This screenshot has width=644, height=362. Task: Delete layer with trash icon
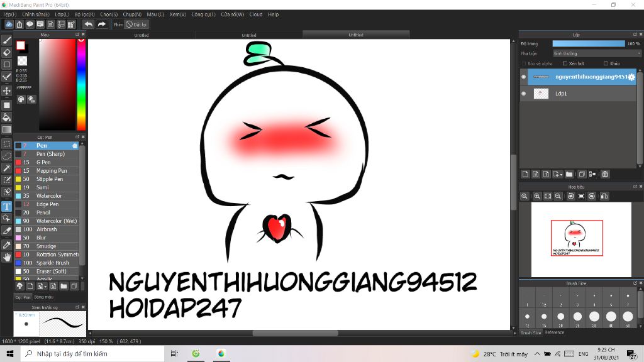(605, 174)
